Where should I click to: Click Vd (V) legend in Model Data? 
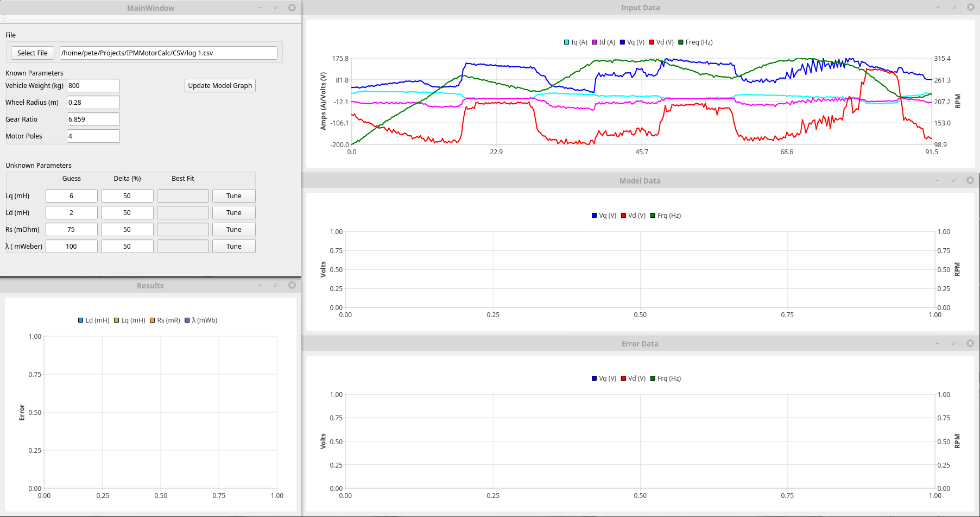coord(633,216)
